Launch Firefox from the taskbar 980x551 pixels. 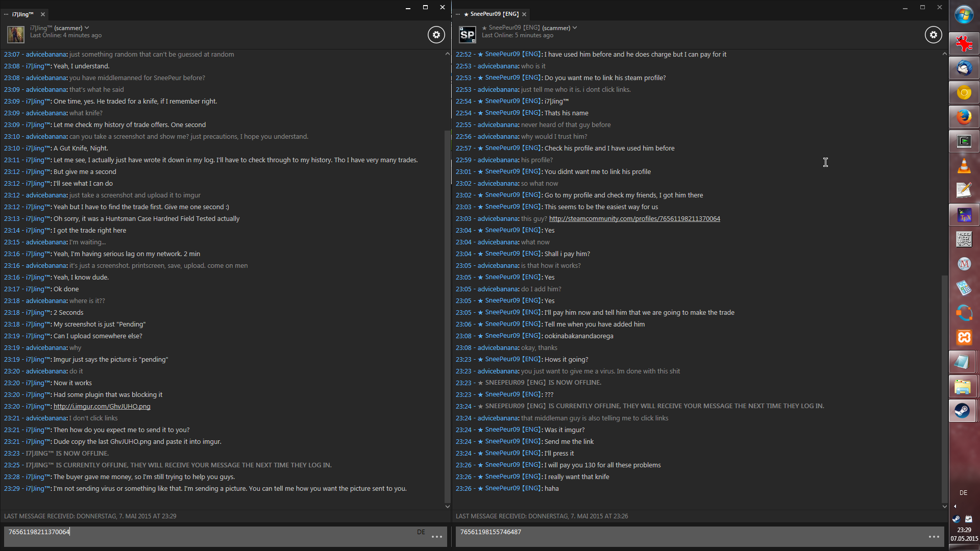point(963,117)
